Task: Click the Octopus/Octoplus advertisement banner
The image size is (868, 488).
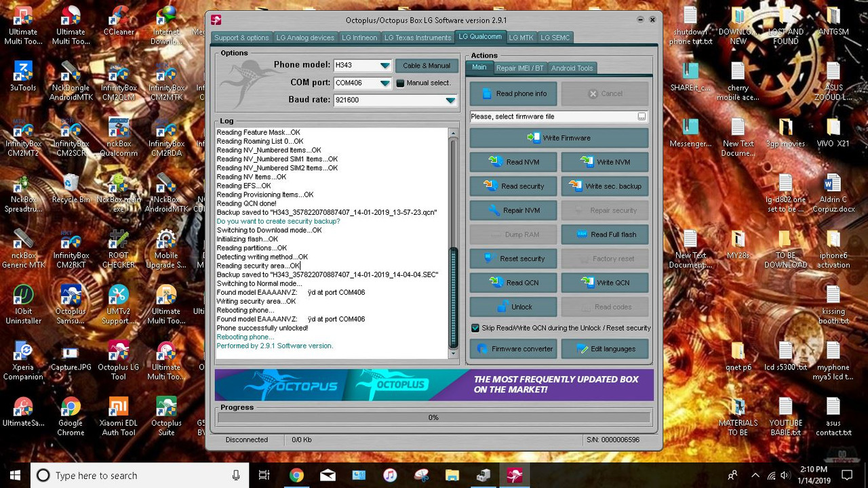Action: point(434,385)
